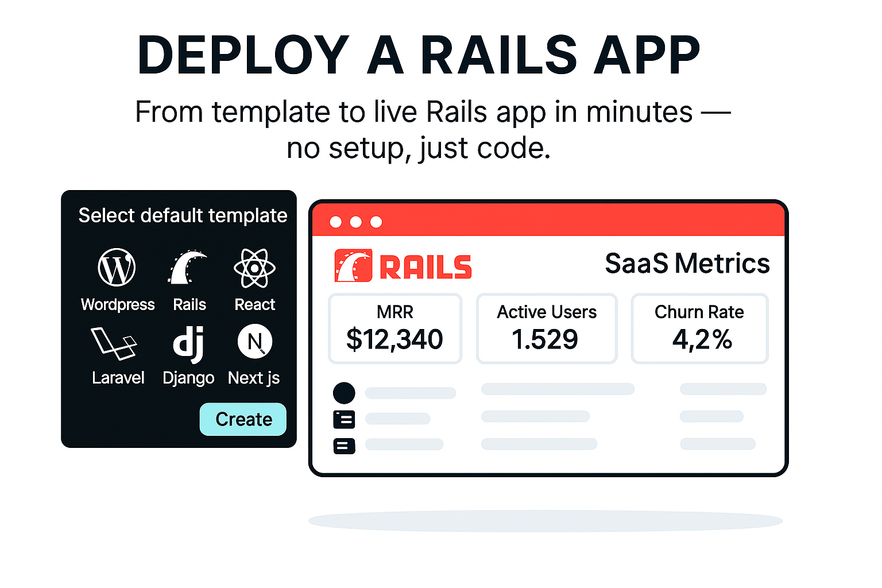Open the Active Users 1.529 card
The height and width of the screenshot is (588, 882).
click(547, 328)
